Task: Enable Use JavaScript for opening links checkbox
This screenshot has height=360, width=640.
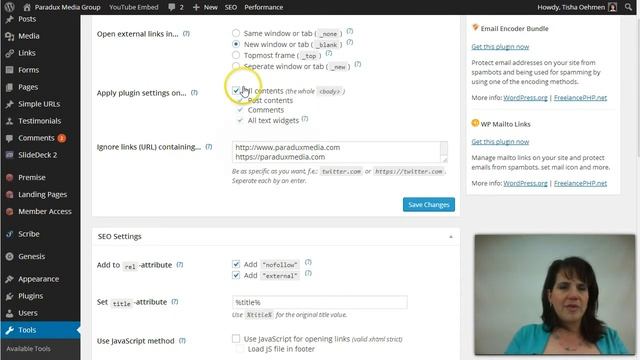Action: tap(236, 338)
